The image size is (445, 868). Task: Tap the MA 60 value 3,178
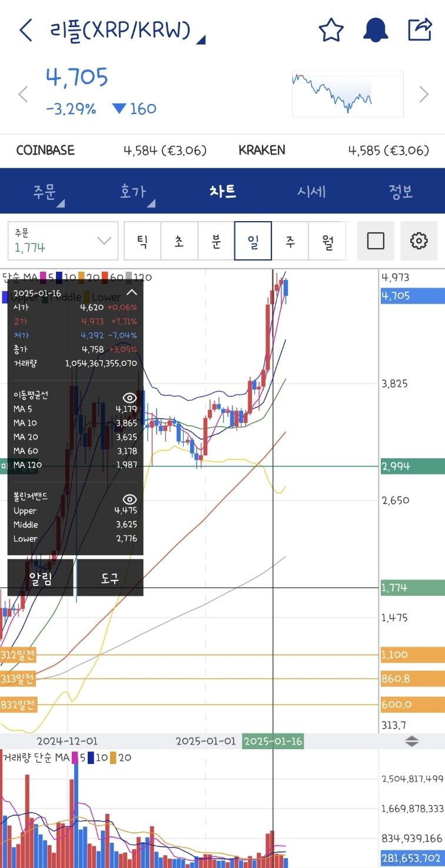(x=126, y=451)
